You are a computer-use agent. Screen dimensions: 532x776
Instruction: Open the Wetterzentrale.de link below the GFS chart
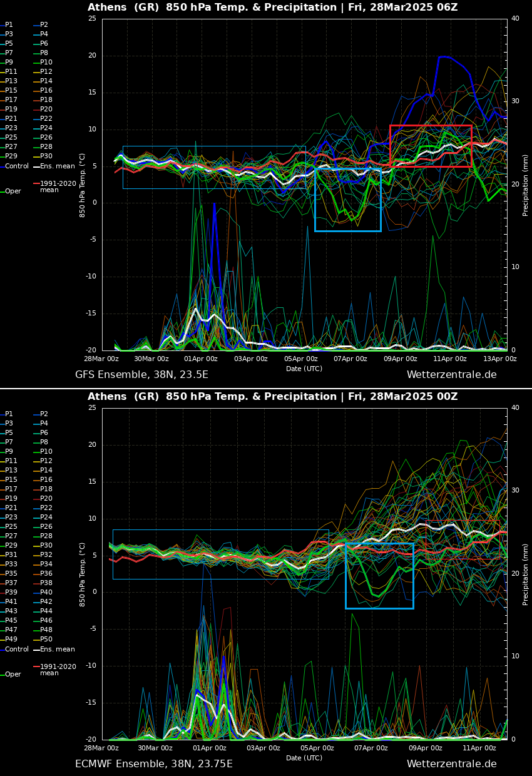pos(451,375)
